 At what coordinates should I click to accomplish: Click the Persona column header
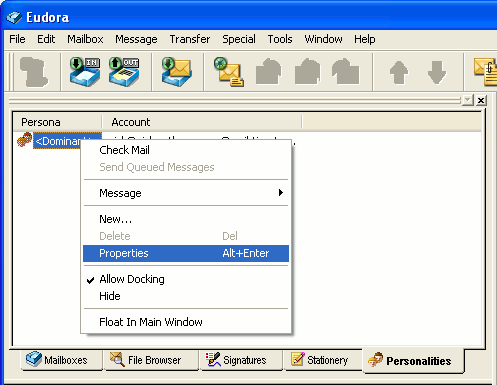point(57,122)
